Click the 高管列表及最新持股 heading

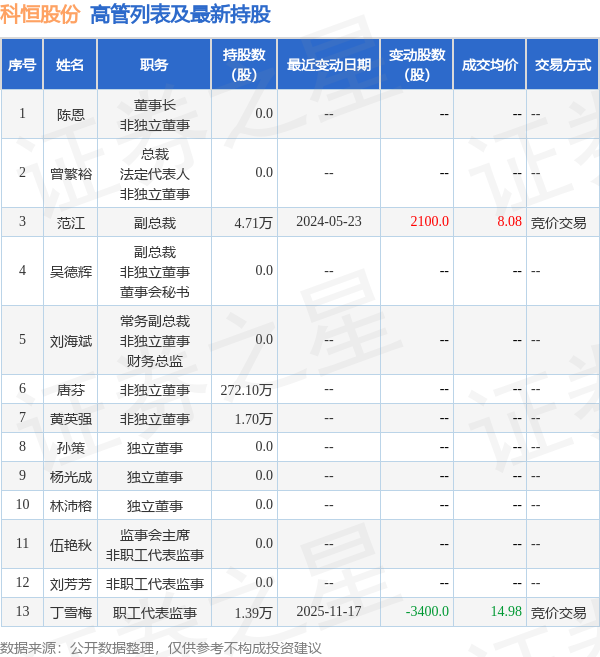pyautogui.click(x=180, y=14)
